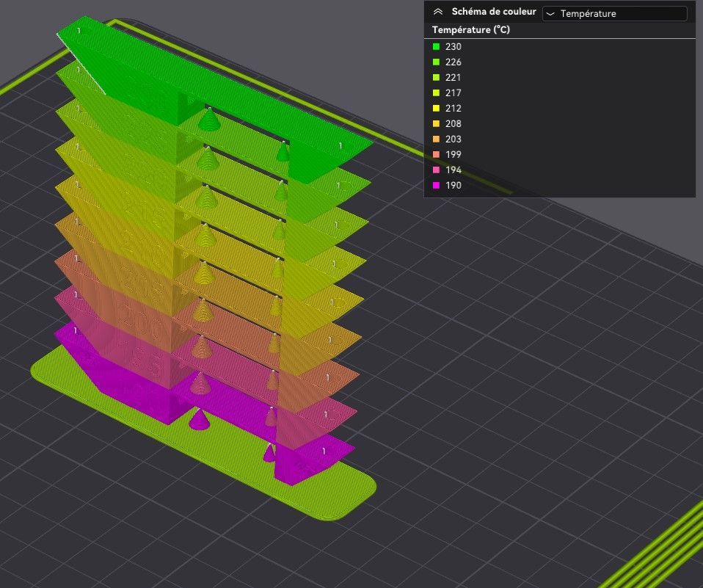Select the 208 orange-yellow swatch

437,124
